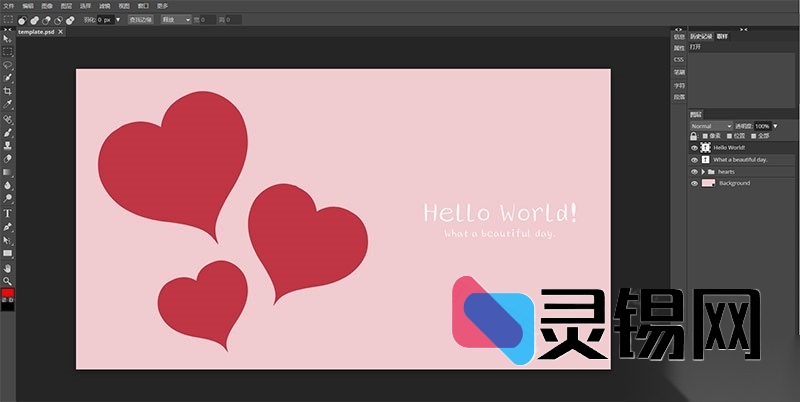800x402 pixels.
Task: Choose the intersect selection mode icon
Action: coord(58,20)
